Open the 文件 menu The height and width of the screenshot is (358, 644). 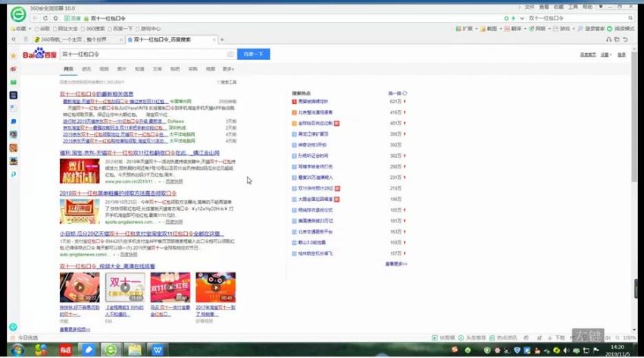[x=530, y=8]
